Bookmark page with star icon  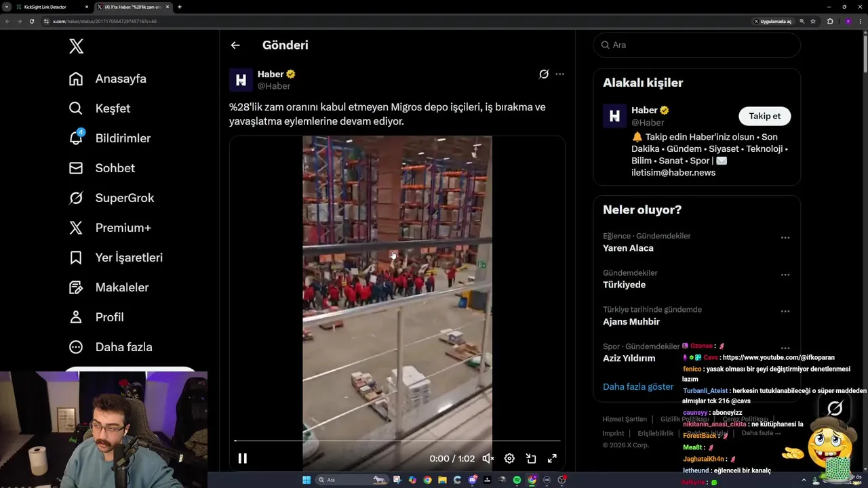pyautogui.click(x=813, y=21)
